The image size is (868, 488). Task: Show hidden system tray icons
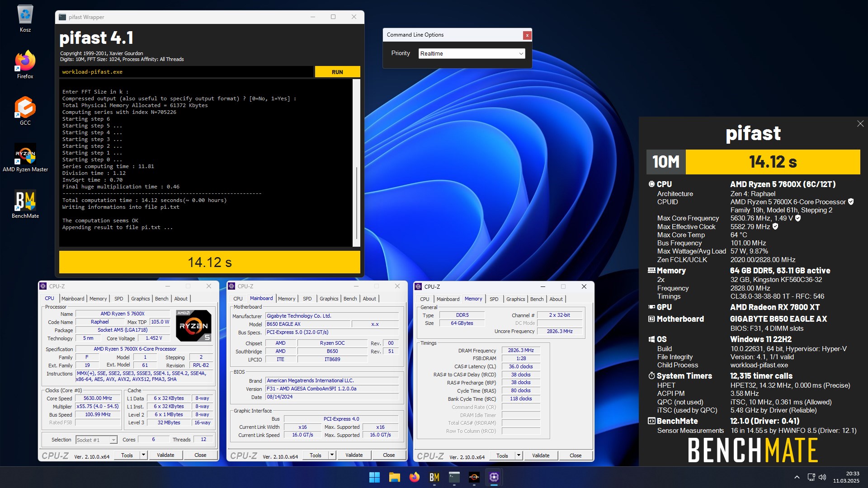click(x=797, y=477)
